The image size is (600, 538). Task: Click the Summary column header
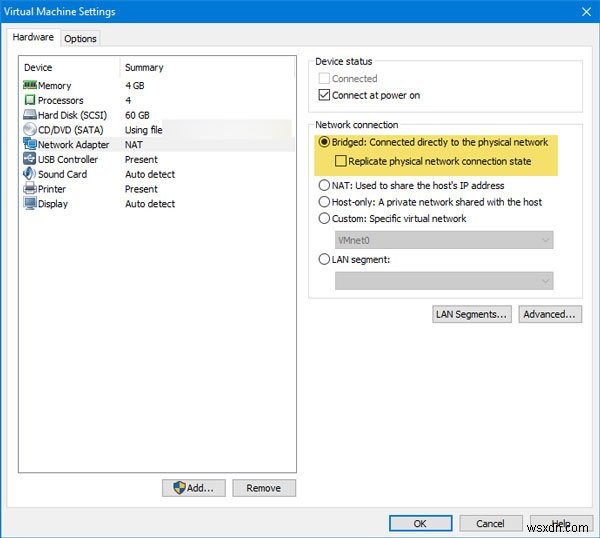click(x=144, y=67)
